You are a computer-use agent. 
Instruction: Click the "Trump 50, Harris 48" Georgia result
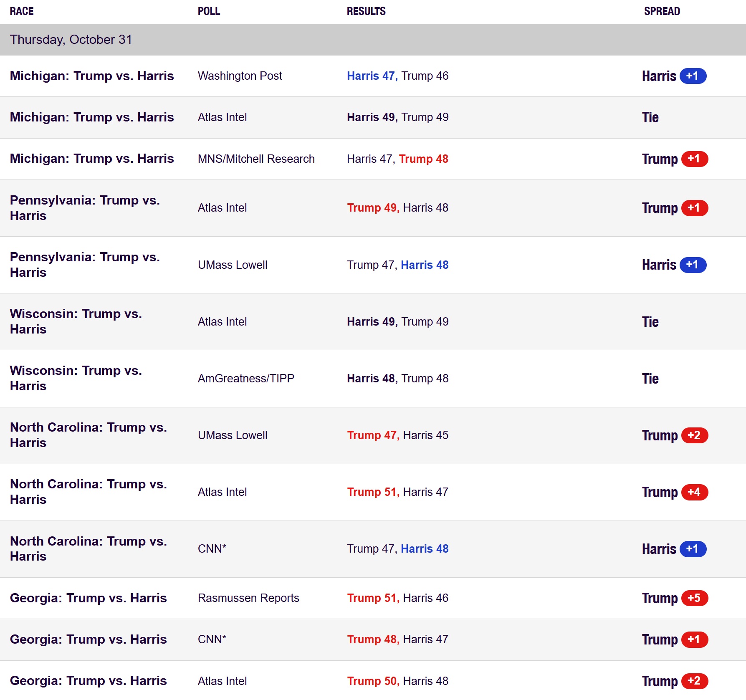(397, 681)
